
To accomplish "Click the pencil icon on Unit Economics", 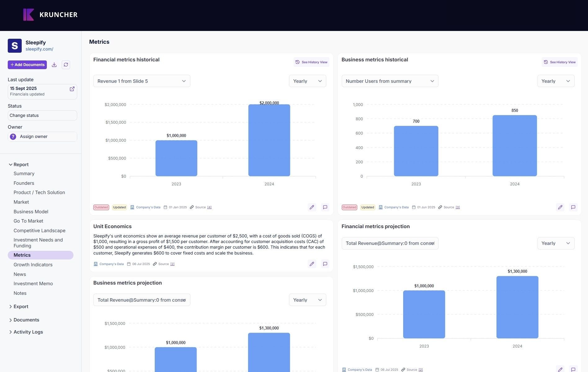I will tap(312, 264).
